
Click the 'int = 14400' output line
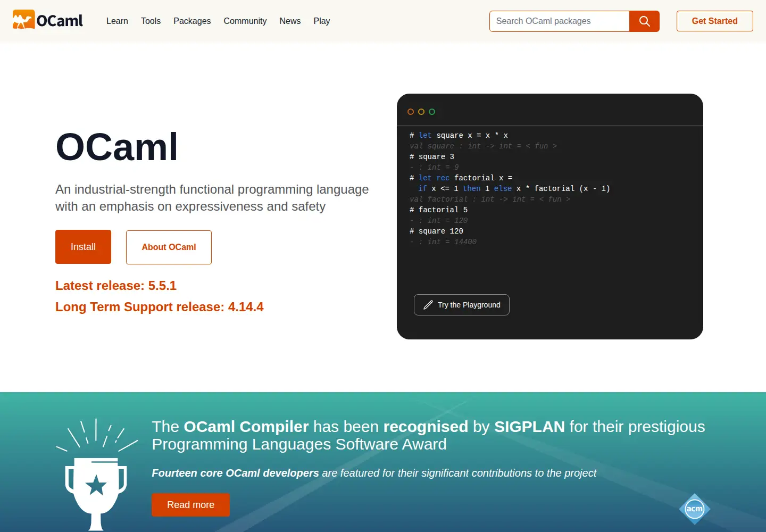click(x=443, y=242)
